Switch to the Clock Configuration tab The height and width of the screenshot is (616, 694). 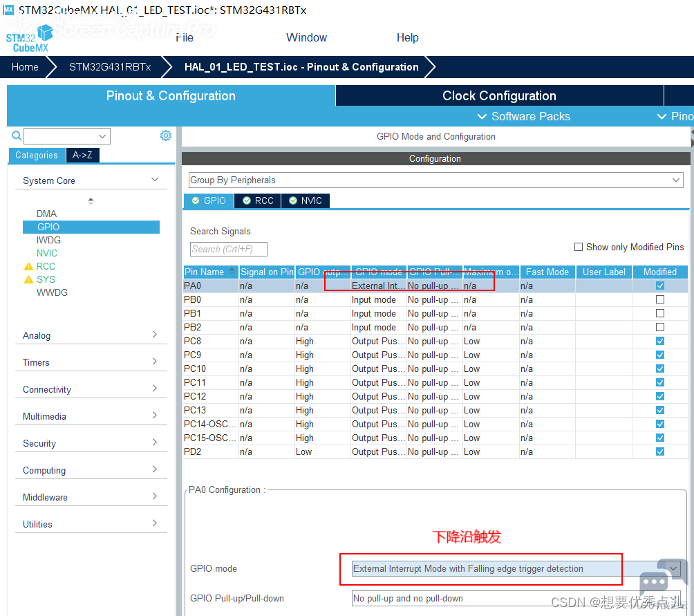(x=499, y=95)
